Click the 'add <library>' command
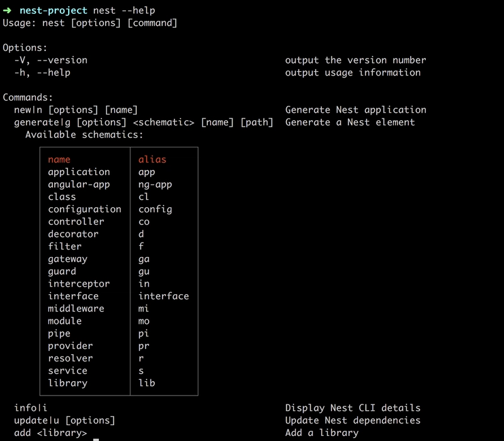Viewport: 504px width, 441px height. [50, 433]
